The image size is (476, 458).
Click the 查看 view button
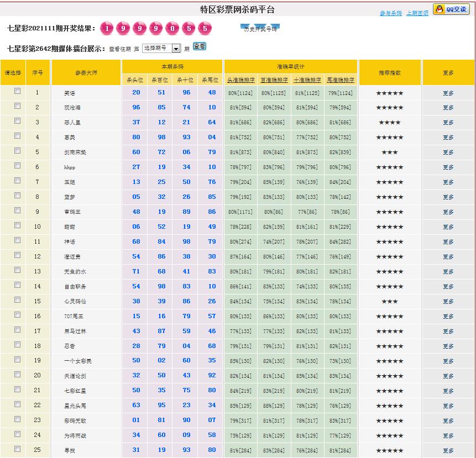coord(199,46)
